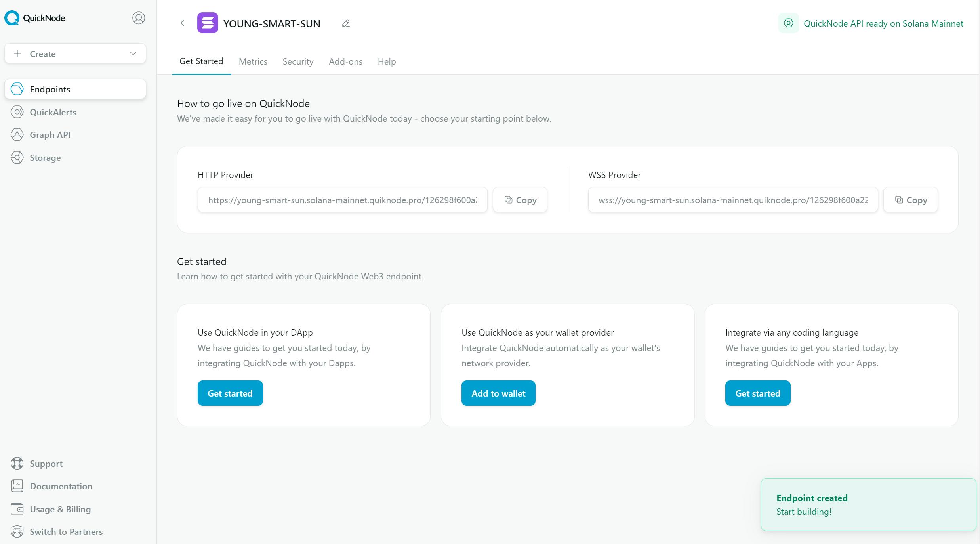Click the endpoint name edit pencil icon
980x544 pixels.
click(345, 23)
